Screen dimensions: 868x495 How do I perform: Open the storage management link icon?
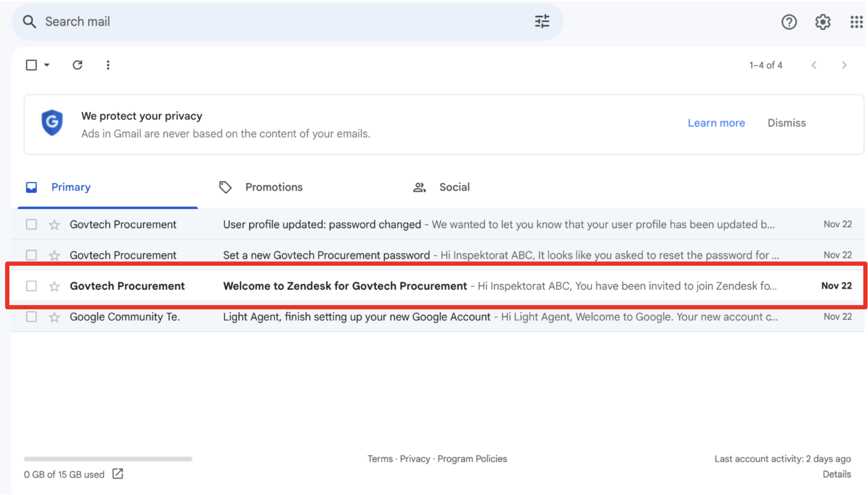[118, 474]
